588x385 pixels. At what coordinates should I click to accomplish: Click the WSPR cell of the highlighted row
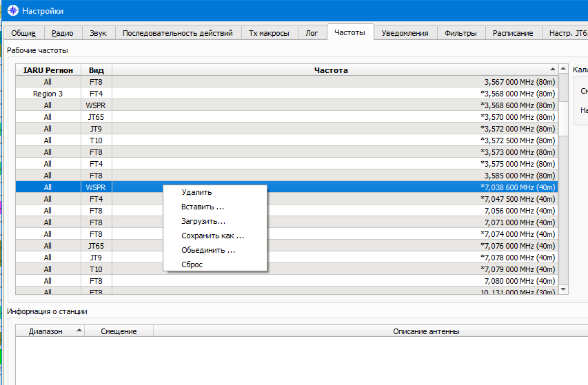(97, 187)
